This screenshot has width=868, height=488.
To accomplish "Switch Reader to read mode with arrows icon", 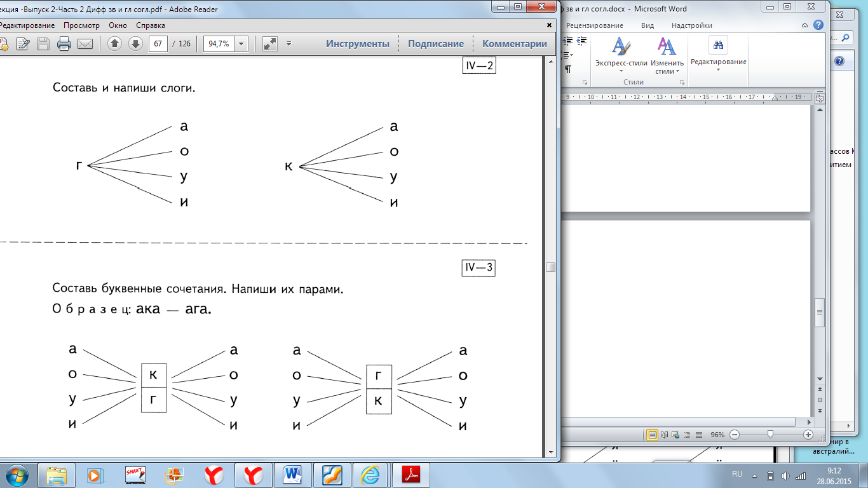I will [270, 44].
